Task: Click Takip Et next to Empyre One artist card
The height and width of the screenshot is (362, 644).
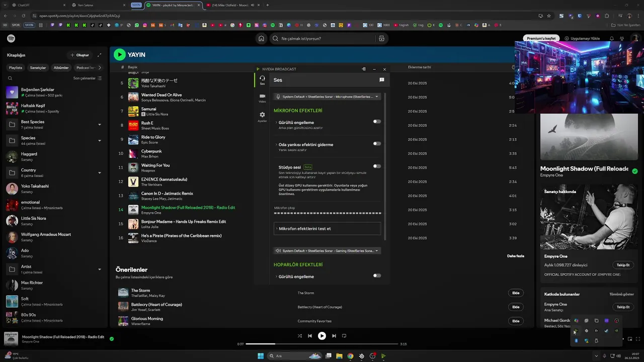Action: tap(623, 265)
